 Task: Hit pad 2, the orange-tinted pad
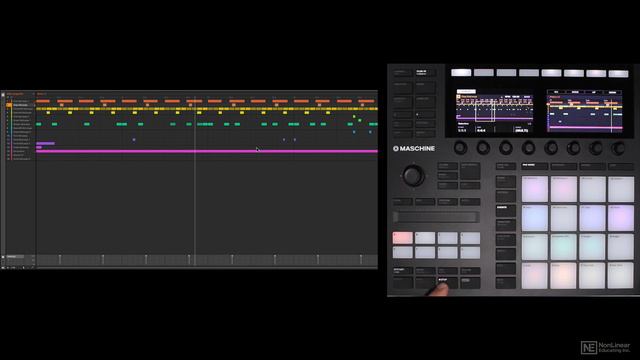564,276
